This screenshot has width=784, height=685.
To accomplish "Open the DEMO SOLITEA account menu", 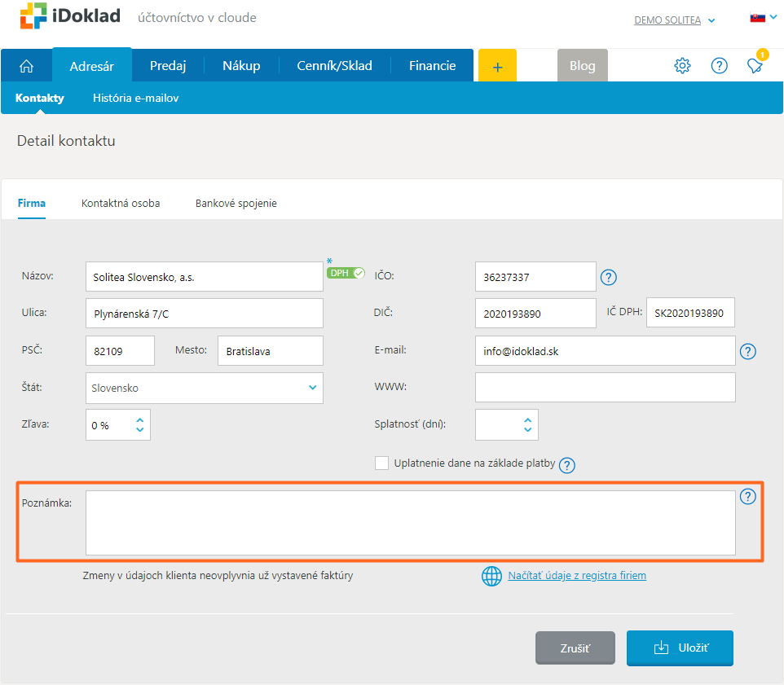I will click(x=674, y=20).
